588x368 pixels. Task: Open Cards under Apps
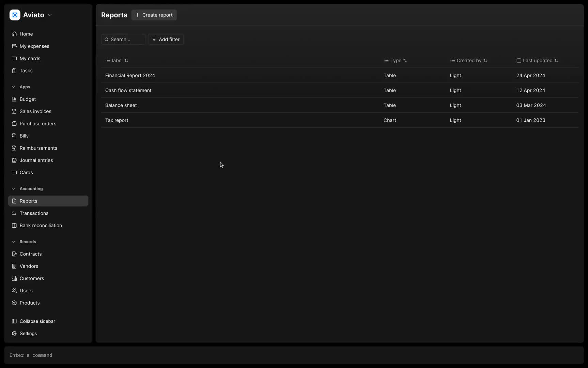tap(48, 173)
